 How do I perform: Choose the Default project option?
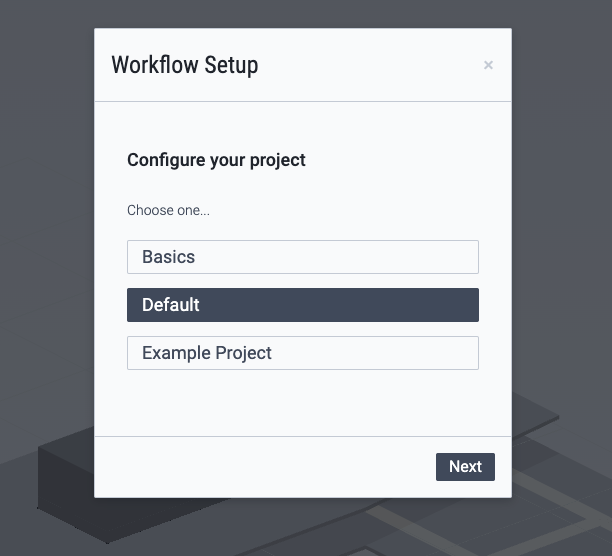302,305
